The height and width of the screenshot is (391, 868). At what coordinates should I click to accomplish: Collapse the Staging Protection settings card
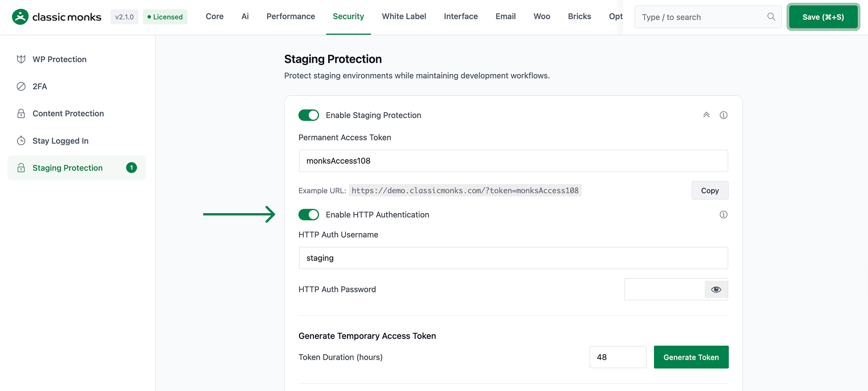706,115
